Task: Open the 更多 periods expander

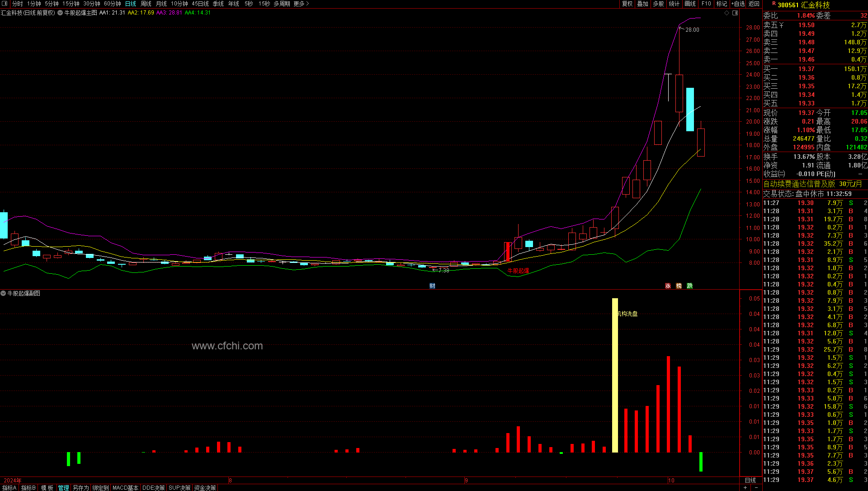Action: point(302,4)
